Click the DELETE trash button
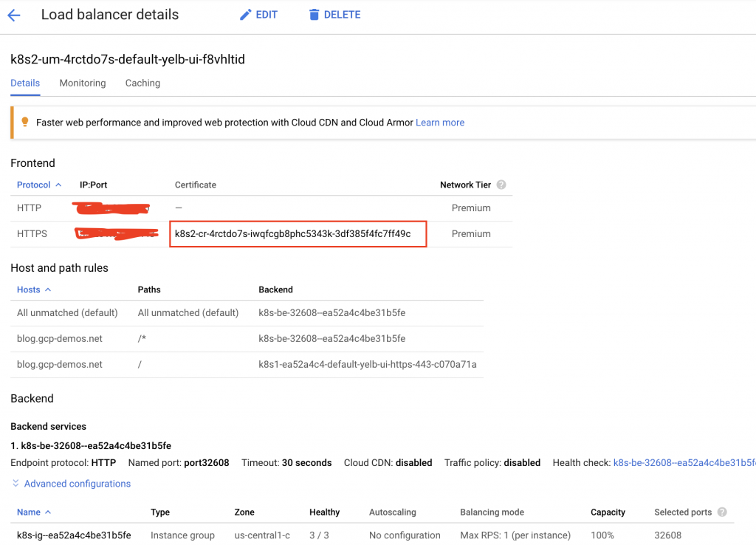Screen dimensions: 756x545 pos(334,15)
